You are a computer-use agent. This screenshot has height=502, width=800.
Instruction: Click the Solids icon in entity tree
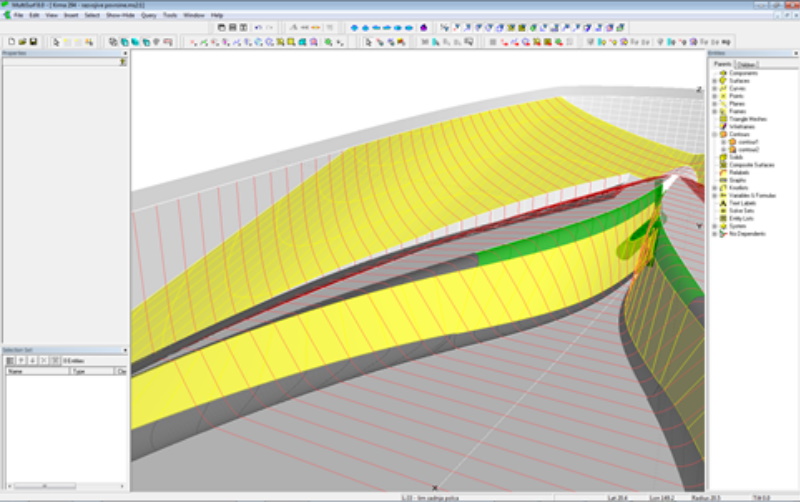(721, 157)
